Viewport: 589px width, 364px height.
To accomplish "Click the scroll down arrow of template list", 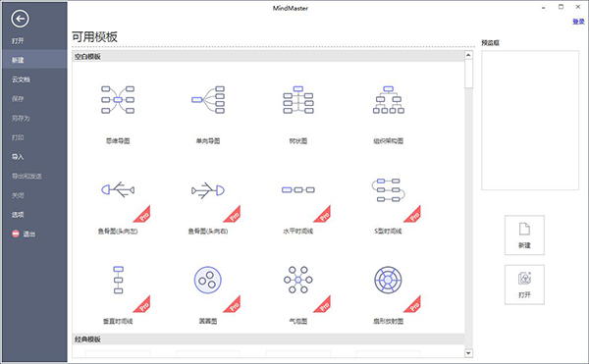I will [468, 353].
